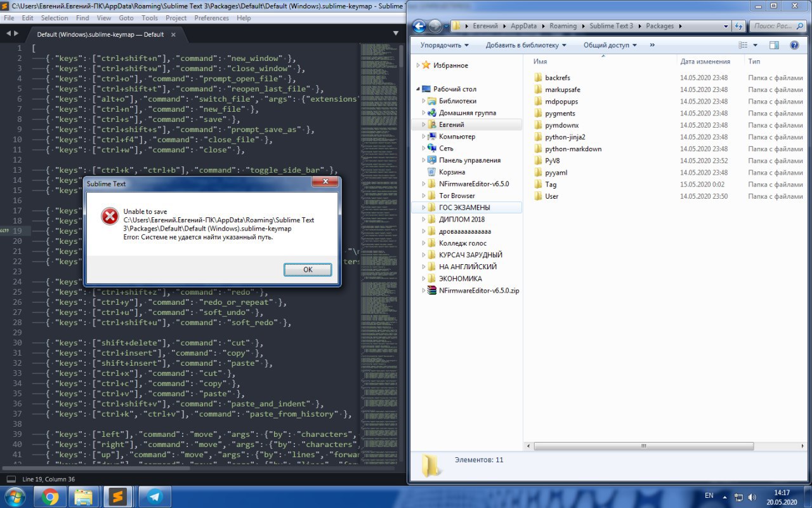Select the markupsafe folder

pyautogui.click(x=563, y=90)
